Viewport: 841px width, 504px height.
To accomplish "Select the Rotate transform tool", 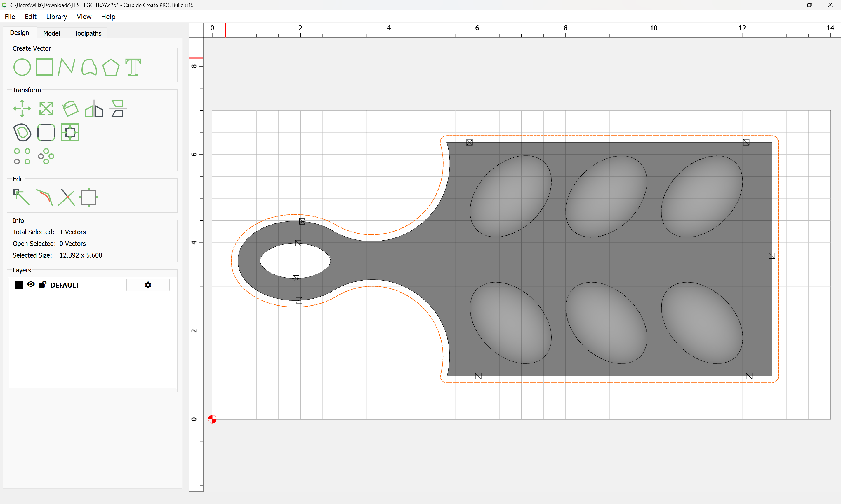I will (x=70, y=109).
